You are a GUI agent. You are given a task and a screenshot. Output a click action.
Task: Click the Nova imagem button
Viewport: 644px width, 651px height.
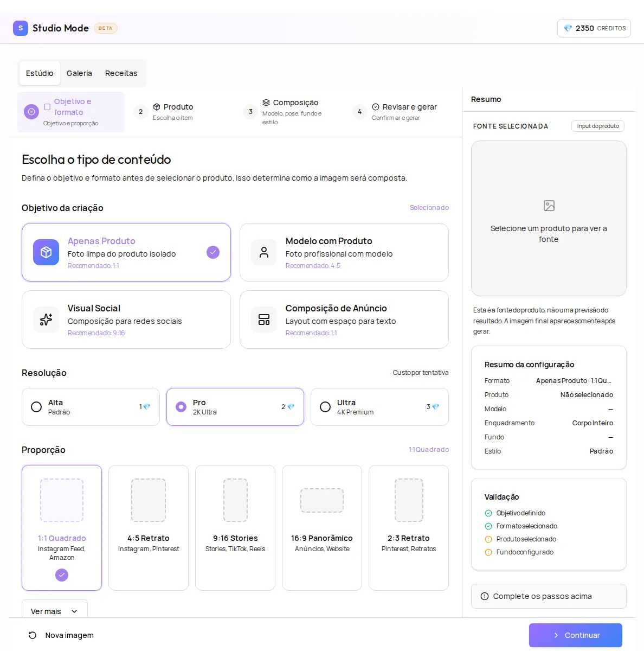click(x=61, y=635)
